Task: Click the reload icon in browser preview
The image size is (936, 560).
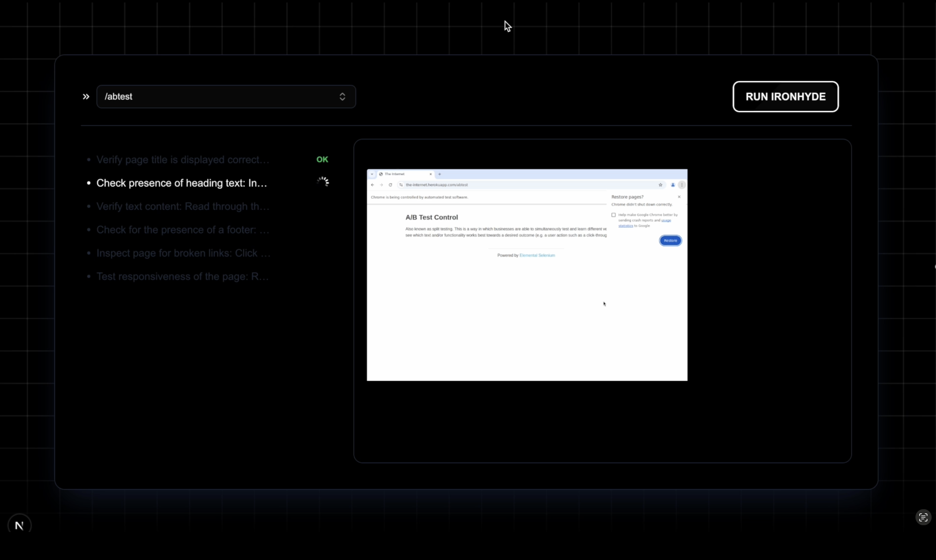Action: pos(390,185)
